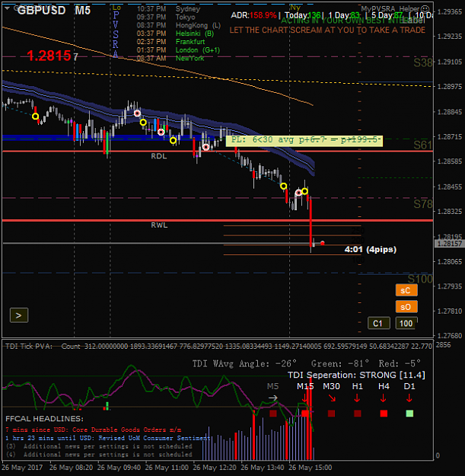Click the red down arrow under H1
This screenshot has width=465, height=476.
pos(358,398)
